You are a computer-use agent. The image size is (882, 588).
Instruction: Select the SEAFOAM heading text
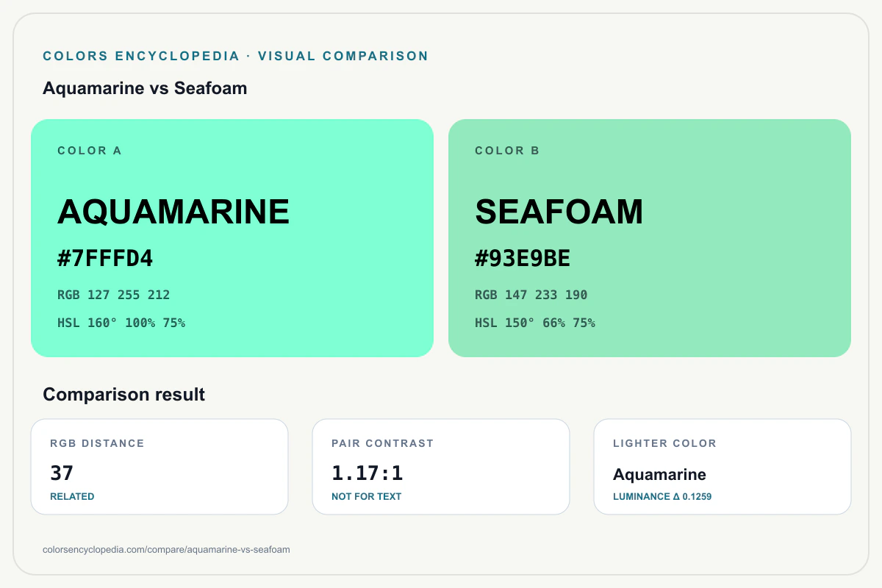(559, 212)
